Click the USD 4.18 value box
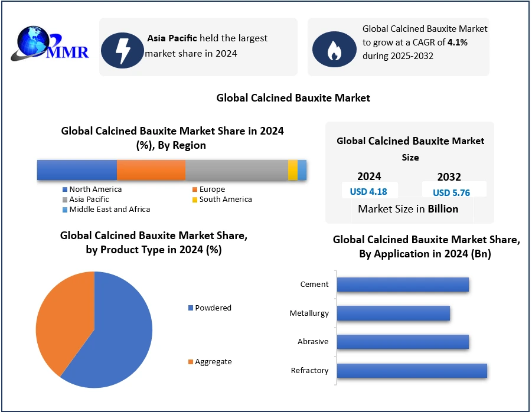 [x=369, y=191]
